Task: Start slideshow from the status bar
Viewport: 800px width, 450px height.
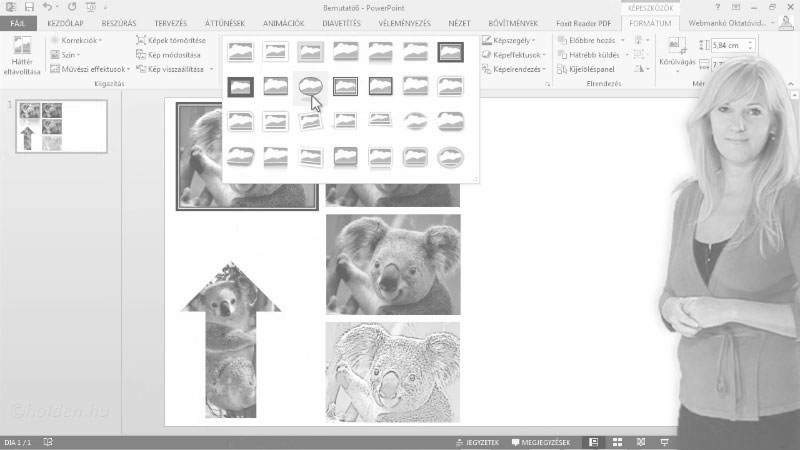Action: click(x=664, y=442)
